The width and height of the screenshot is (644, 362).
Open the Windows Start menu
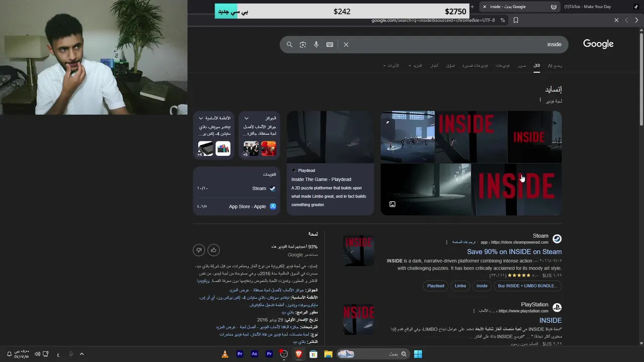point(418,354)
